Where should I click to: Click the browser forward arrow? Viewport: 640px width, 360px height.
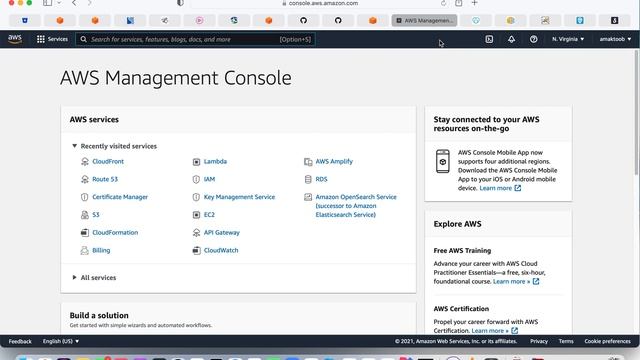89,3
